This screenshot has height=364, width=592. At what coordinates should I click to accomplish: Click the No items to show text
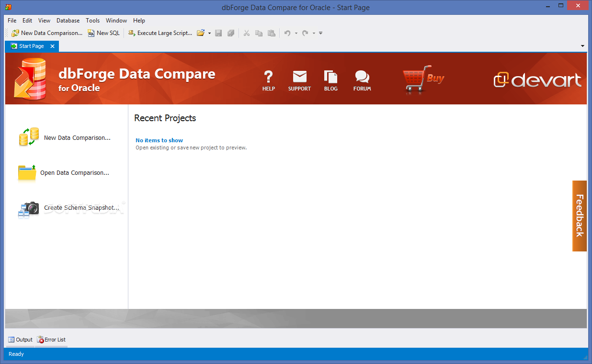click(x=159, y=140)
